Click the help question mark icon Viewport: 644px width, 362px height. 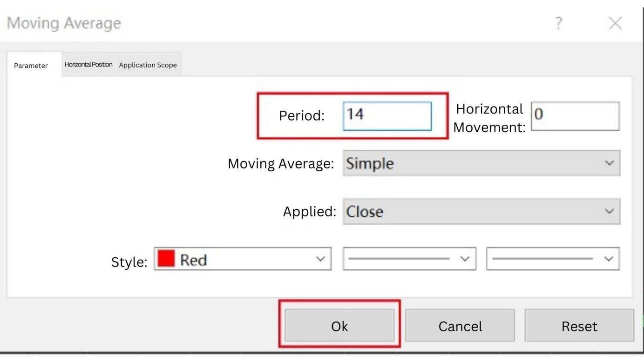558,22
